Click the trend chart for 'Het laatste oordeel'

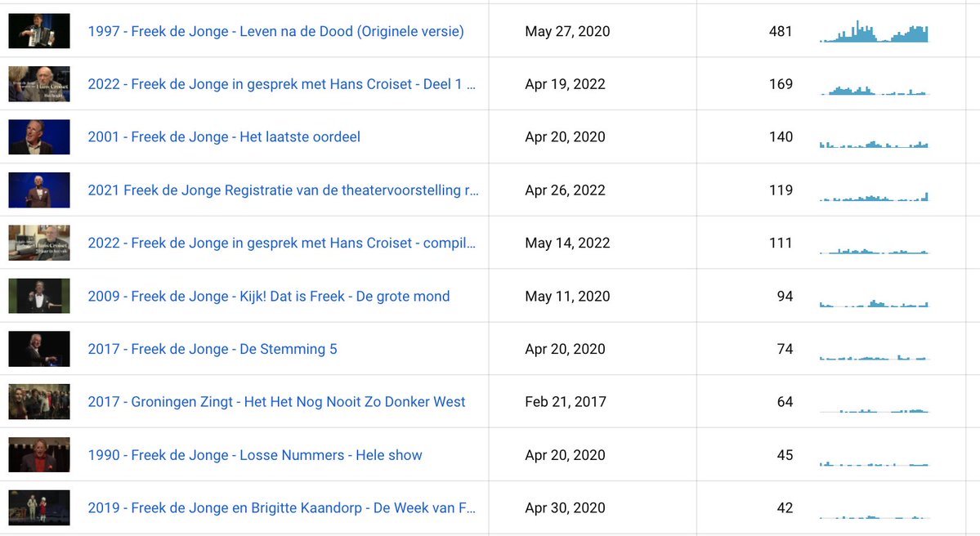point(874,143)
